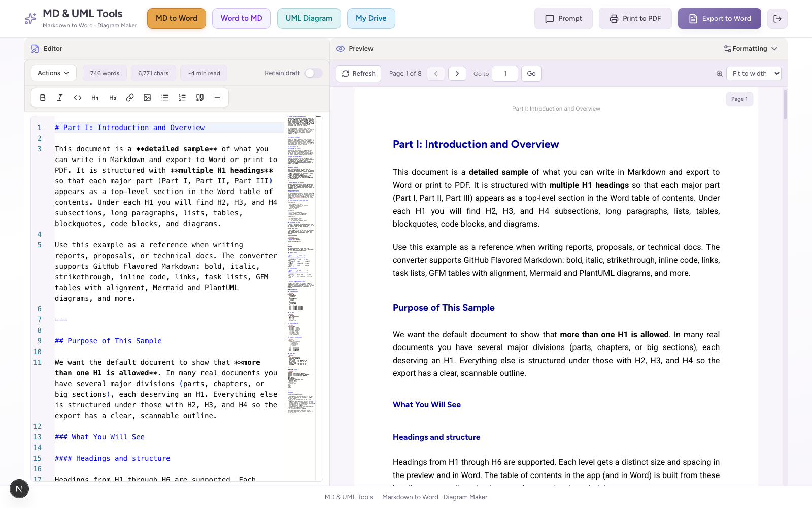Apply italic formatting in editor toolbar

[60, 98]
